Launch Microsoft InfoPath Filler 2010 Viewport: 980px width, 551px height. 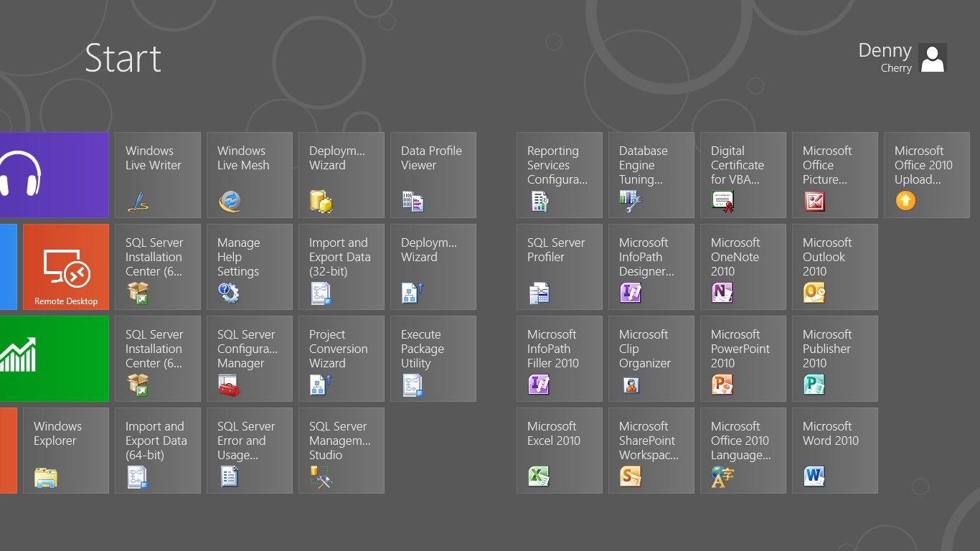click(x=560, y=359)
